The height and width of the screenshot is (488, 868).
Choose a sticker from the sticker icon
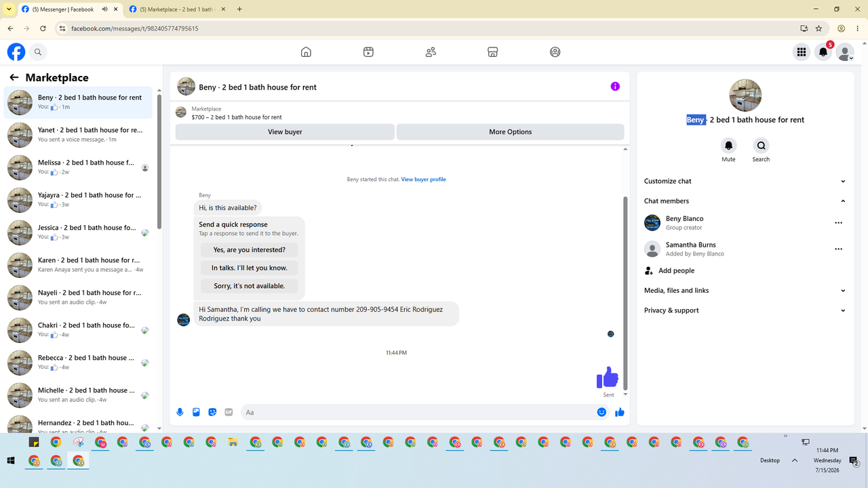(x=212, y=412)
